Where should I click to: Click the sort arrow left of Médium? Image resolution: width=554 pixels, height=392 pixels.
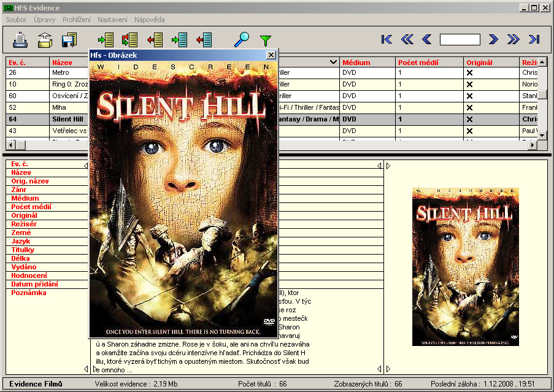[x=333, y=62]
